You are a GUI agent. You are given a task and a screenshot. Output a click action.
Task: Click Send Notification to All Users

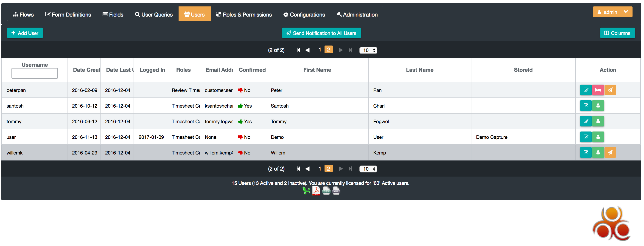click(x=321, y=33)
